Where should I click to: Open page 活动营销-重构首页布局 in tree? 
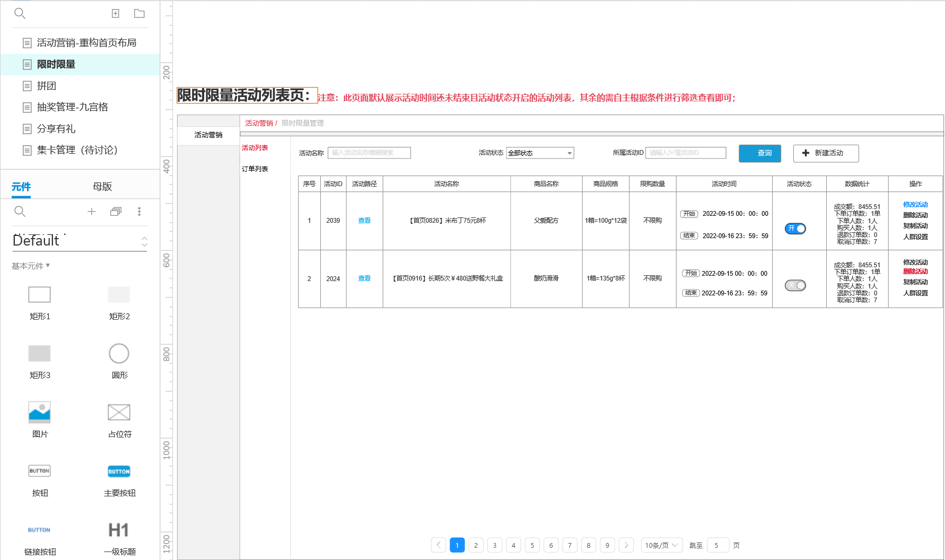(86, 43)
